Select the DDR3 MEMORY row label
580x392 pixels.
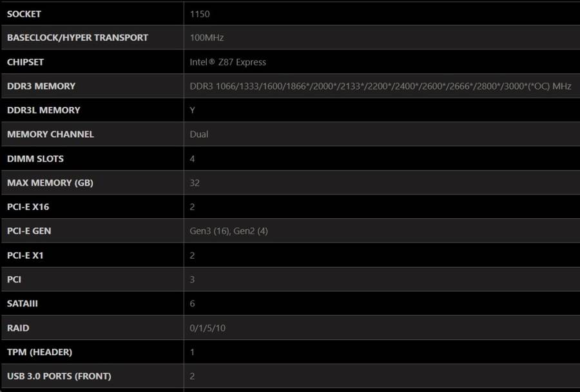[x=41, y=86]
